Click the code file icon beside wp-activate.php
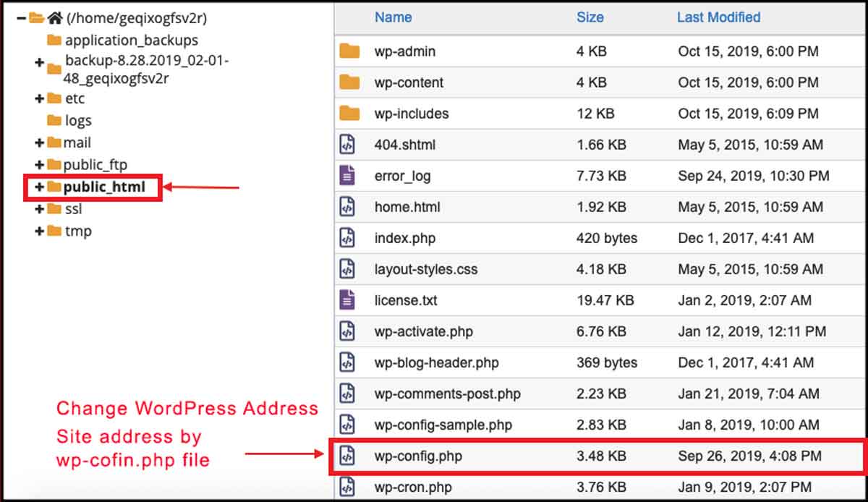Viewport: 868px width, 502px height. [x=348, y=331]
